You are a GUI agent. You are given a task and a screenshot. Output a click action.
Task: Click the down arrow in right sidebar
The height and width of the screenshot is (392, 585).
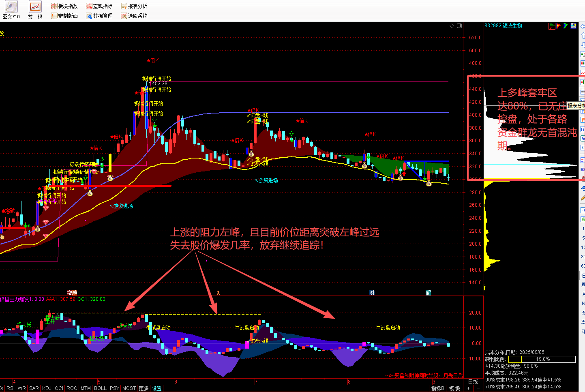coord(583,45)
